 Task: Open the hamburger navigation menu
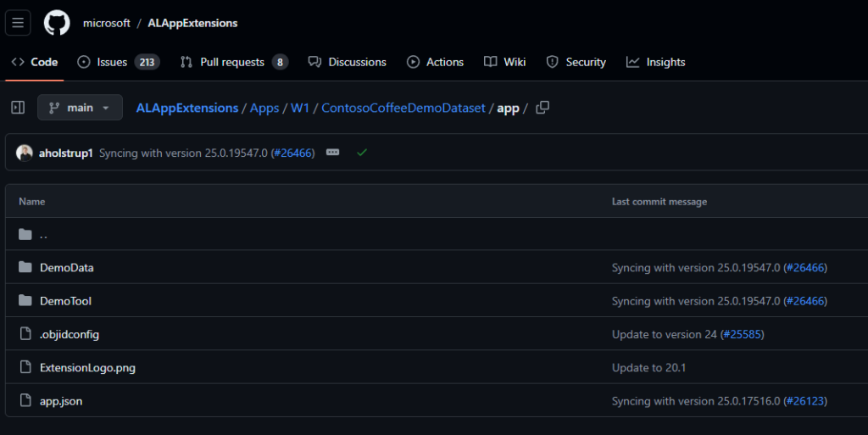coord(18,23)
